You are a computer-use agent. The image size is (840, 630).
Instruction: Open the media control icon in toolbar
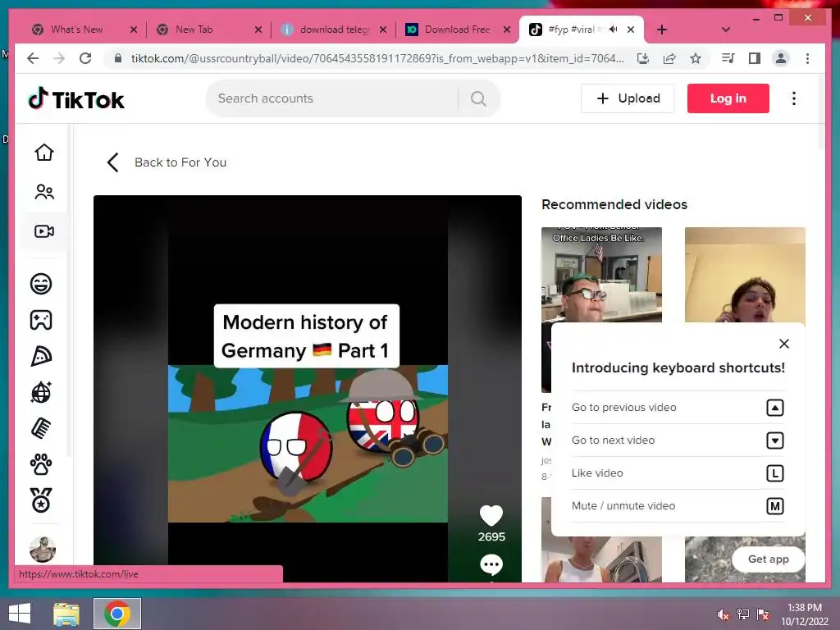tap(728, 58)
